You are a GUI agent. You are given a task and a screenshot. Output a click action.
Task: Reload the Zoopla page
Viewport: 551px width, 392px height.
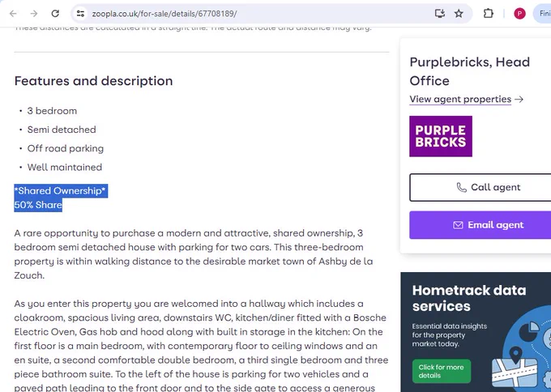pyautogui.click(x=55, y=14)
